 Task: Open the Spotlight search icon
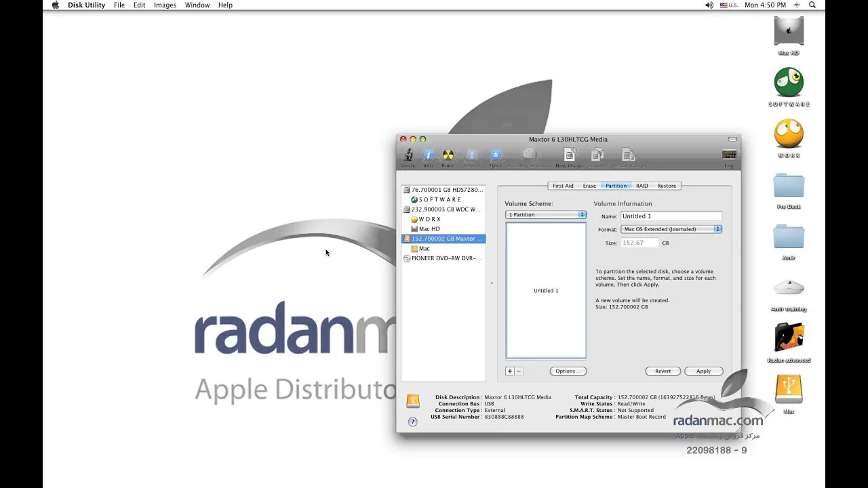[x=812, y=5]
